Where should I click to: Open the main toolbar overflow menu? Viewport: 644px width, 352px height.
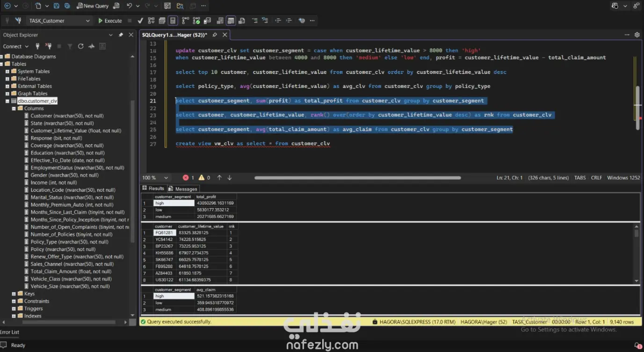point(203,6)
